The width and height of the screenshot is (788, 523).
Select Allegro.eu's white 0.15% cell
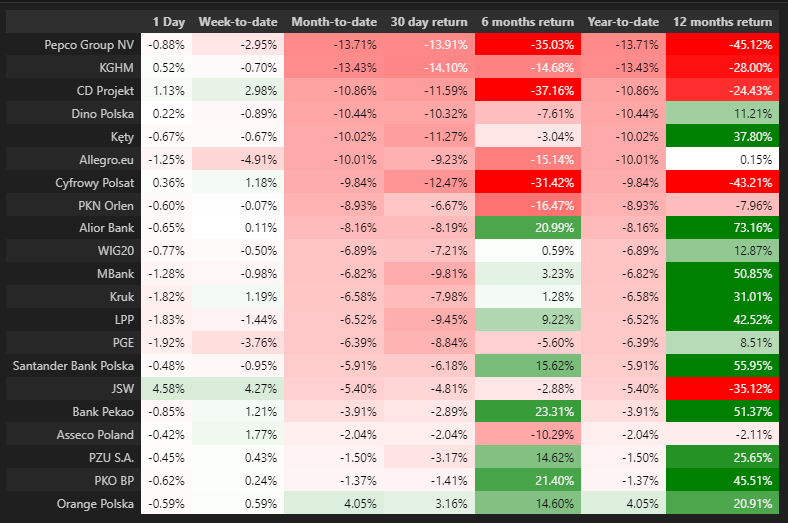725,160
